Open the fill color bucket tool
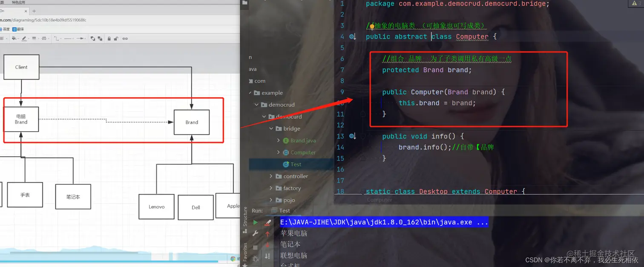The width and height of the screenshot is (644, 267). pos(14,38)
